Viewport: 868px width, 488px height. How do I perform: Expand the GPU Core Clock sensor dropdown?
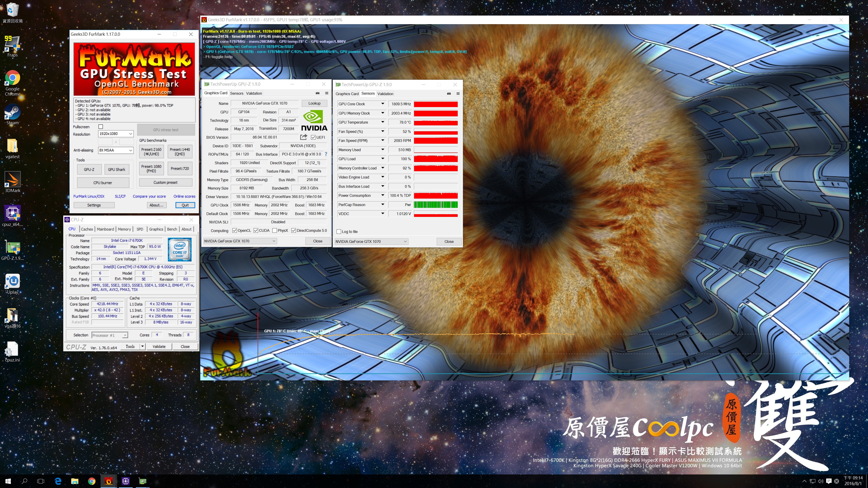(383, 104)
